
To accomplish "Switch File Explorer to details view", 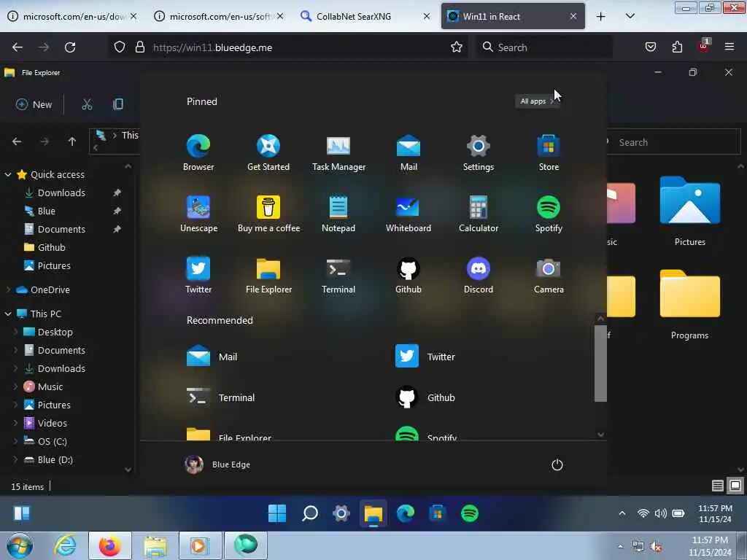I will 718,485.
